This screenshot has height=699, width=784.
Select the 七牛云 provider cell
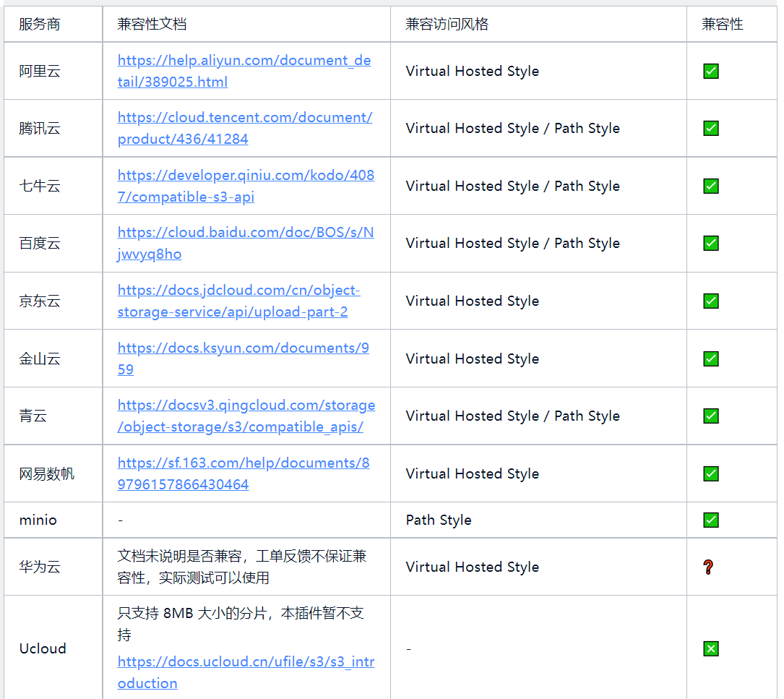coord(53,186)
